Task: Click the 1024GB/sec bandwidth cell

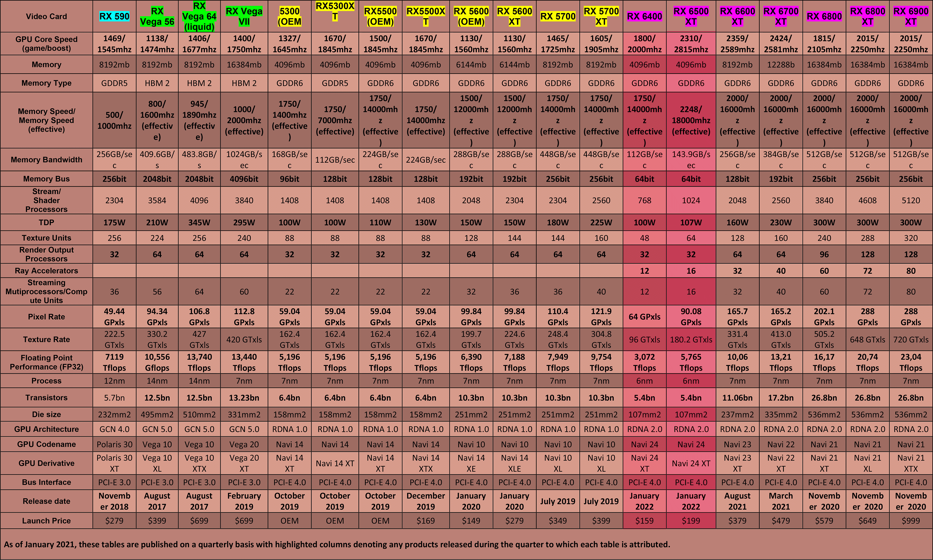Action: point(244,160)
